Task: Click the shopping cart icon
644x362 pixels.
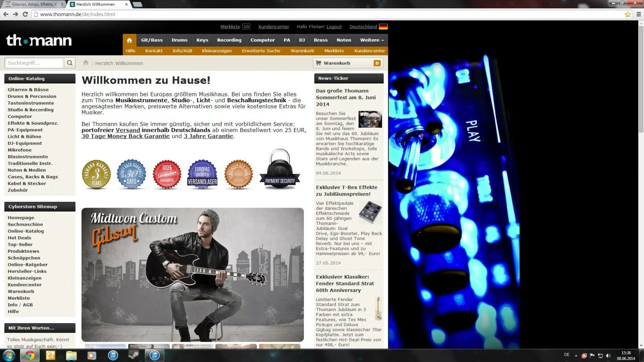Action: pyautogui.click(x=318, y=63)
